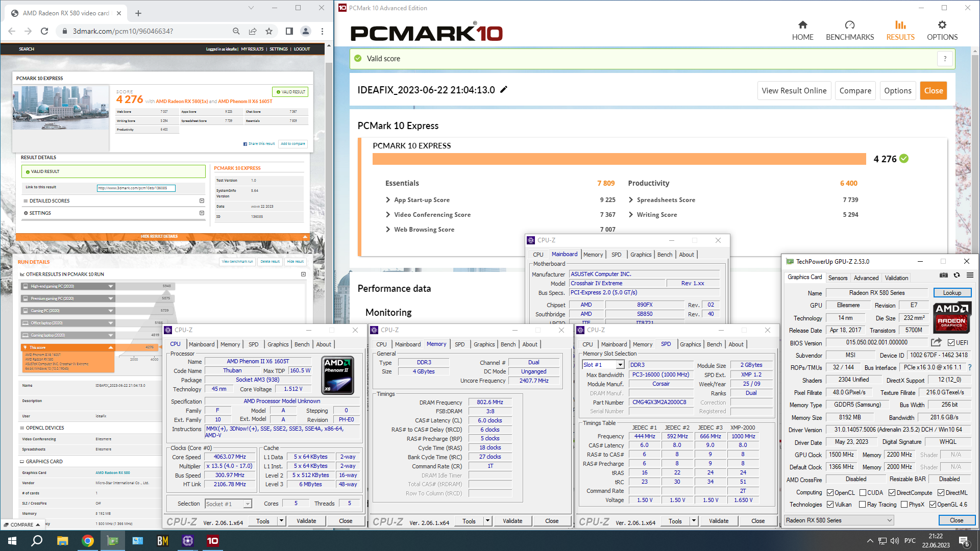Toggle Ray Tracing checkbox in GPU-Z
This screenshot has height=551, width=980.
pos(863,505)
